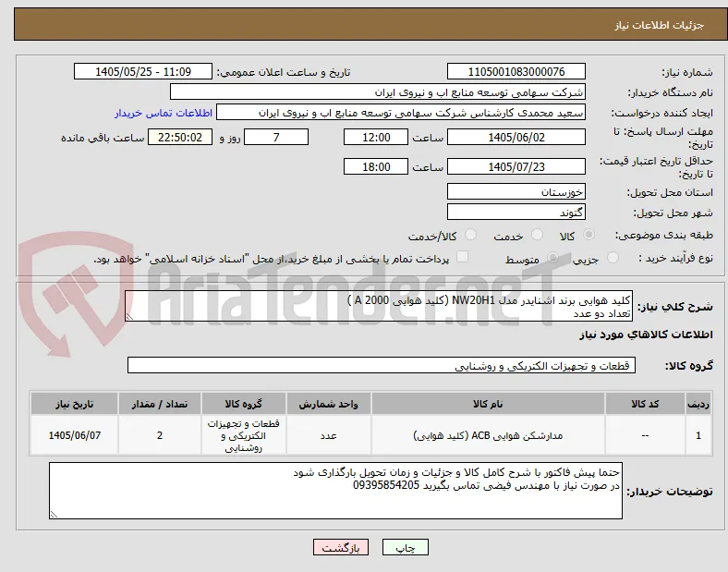Toggle the Islamic treasury bonds payment checkbox
This screenshot has height=572, width=728.
(462, 257)
